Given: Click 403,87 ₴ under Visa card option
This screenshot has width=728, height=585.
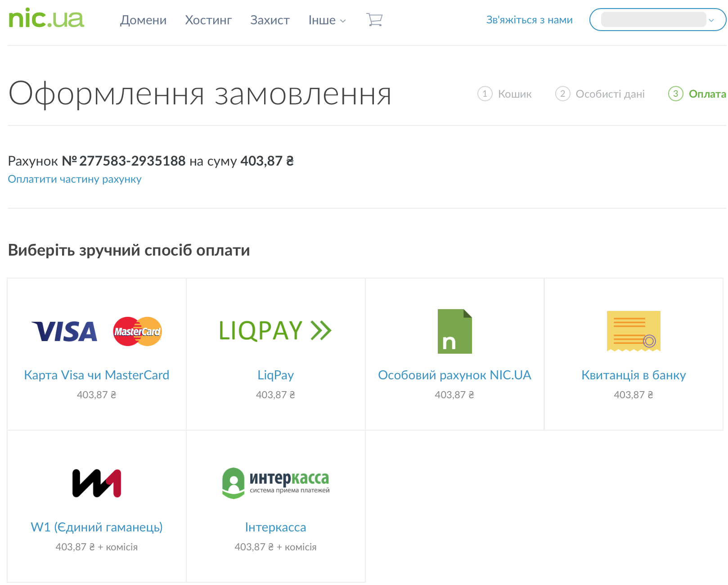Looking at the screenshot, I should (x=97, y=395).
